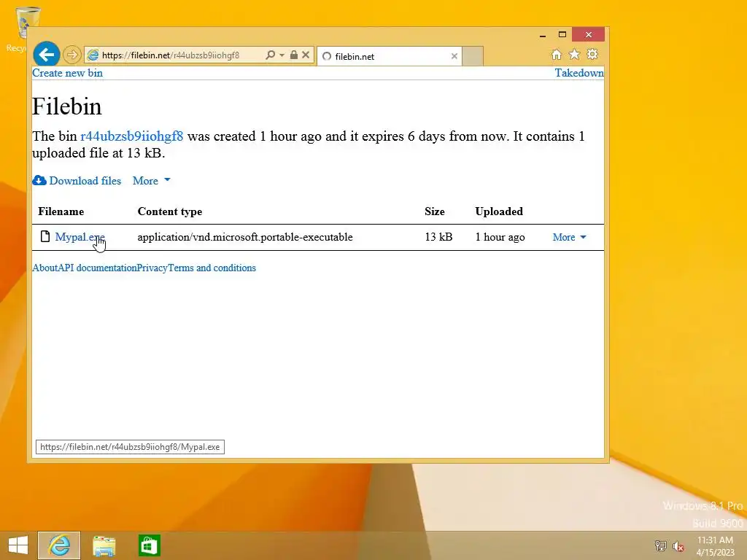The height and width of the screenshot is (560, 747).
Task: Expand the address bar autocomplete dropdown arrow
Action: tap(282, 55)
